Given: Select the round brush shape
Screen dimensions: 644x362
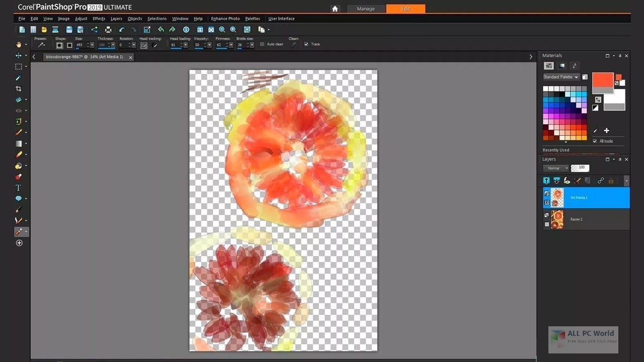Looking at the screenshot, I should coord(59,45).
